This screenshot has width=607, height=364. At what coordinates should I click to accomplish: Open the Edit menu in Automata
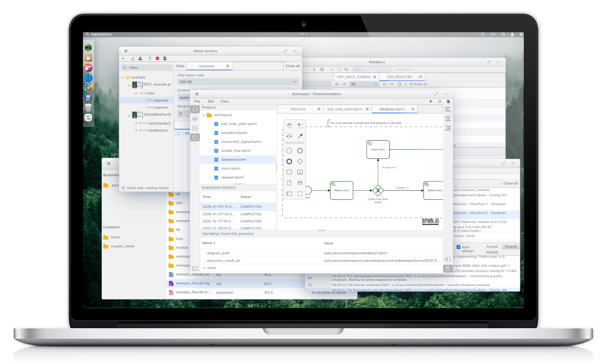point(211,102)
